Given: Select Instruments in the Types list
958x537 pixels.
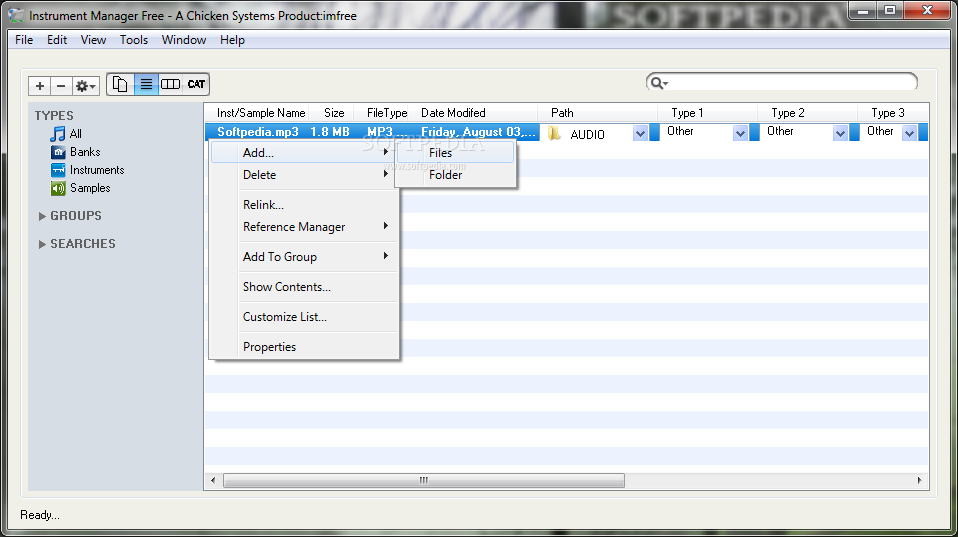Looking at the screenshot, I should (97, 170).
